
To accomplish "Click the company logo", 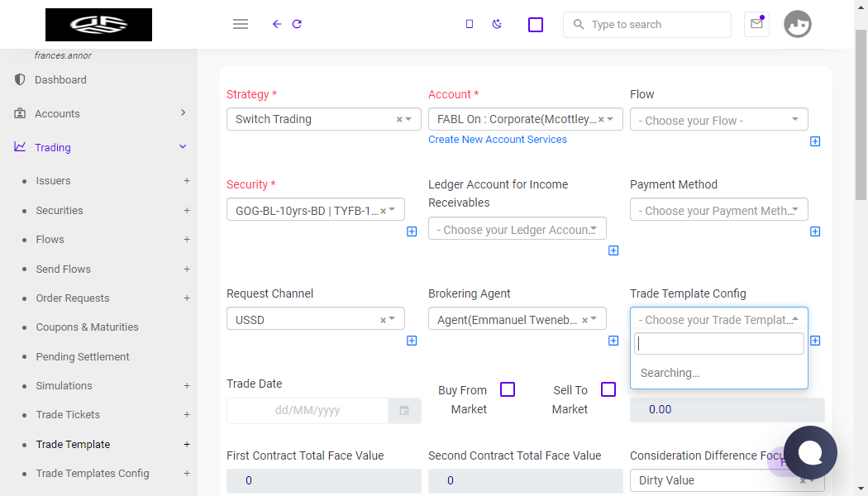I will [98, 24].
